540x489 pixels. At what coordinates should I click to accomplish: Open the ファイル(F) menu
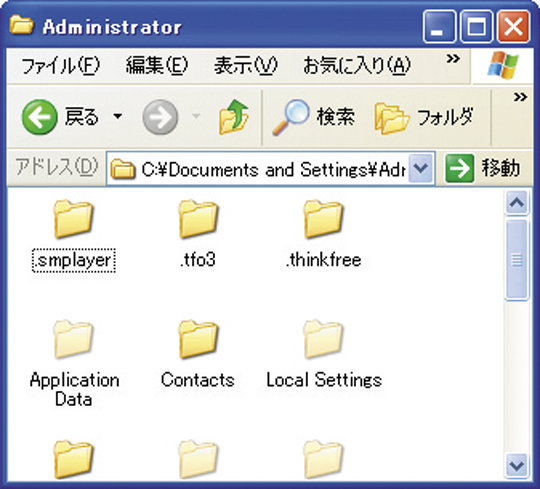(60, 65)
